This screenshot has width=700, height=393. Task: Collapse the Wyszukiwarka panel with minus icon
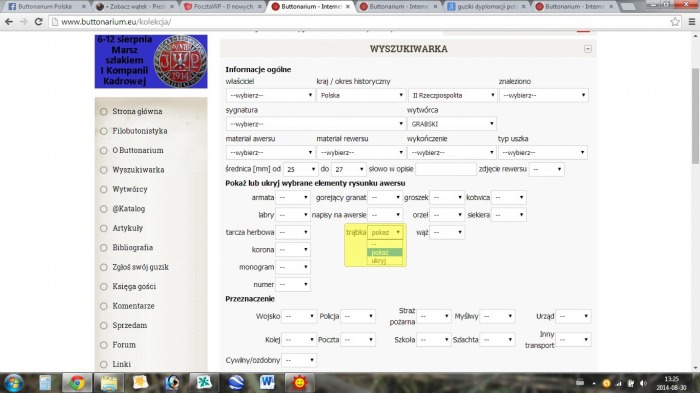click(x=588, y=49)
